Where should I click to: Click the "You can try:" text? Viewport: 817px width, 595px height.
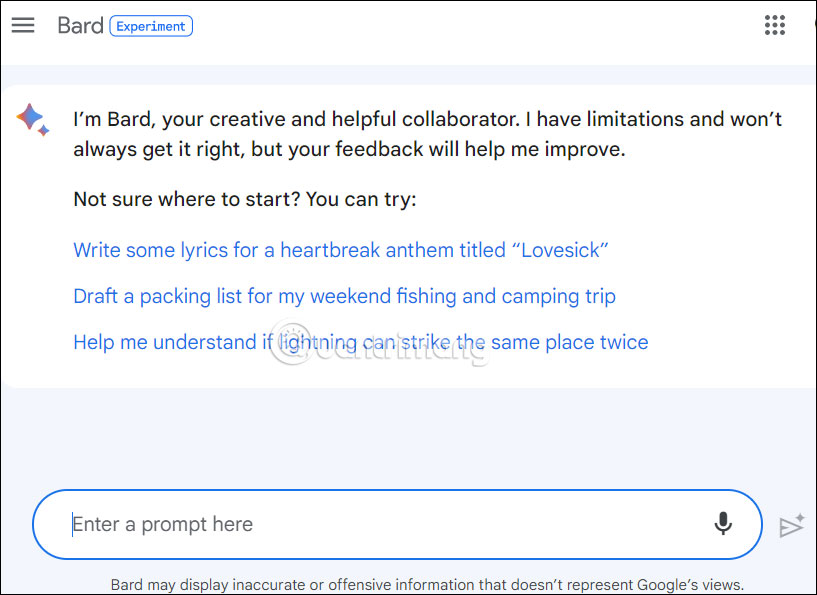pyautogui.click(x=361, y=199)
